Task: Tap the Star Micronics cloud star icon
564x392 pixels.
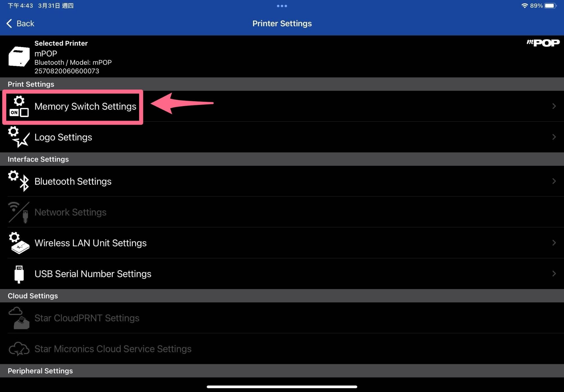Action: (x=19, y=349)
